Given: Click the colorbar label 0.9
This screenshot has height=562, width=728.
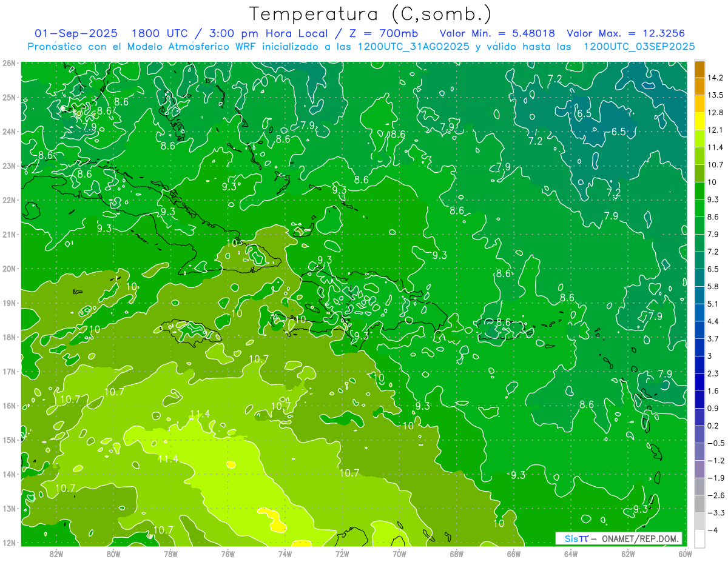Looking at the screenshot, I should click(713, 408).
